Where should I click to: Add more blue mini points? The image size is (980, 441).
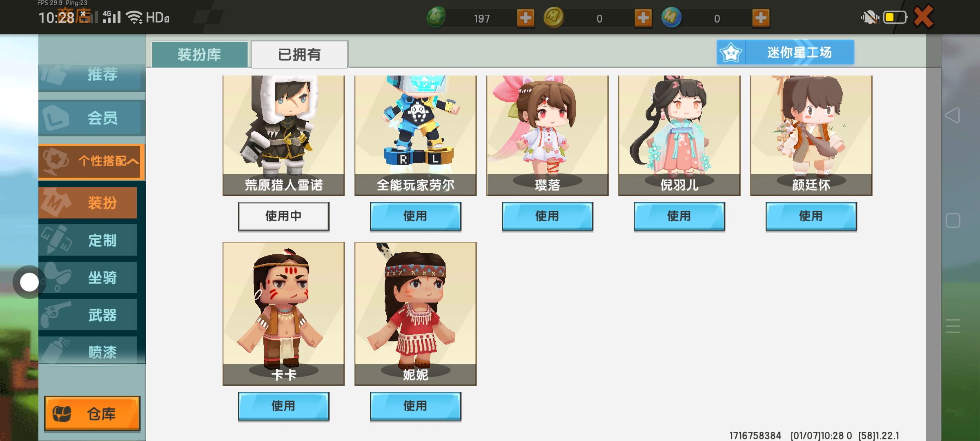coord(761,18)
